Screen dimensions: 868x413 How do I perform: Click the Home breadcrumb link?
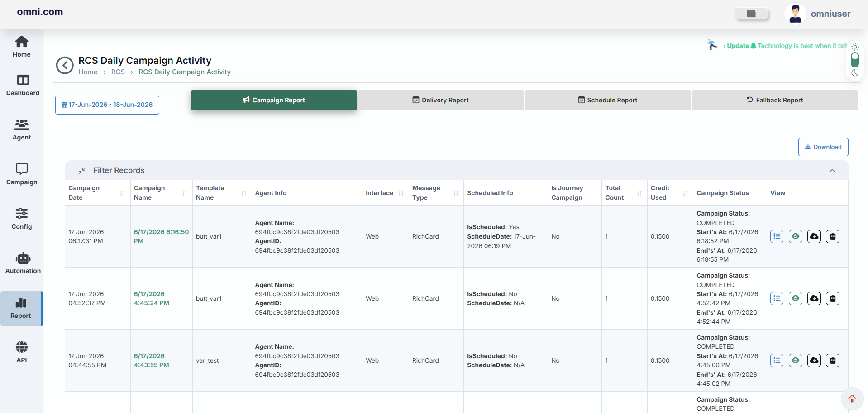88,72
